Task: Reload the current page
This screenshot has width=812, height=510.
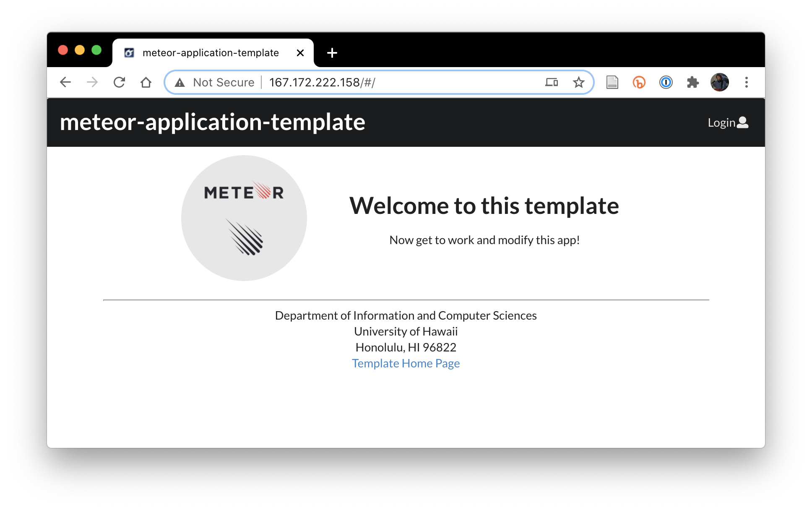Action: pyautogui.click(x=119, y=82)
